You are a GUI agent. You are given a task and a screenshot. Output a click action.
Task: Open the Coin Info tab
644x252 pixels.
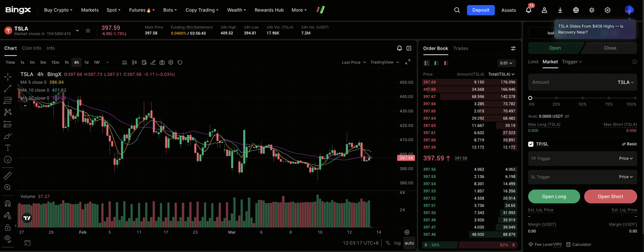tap(32, 48)
